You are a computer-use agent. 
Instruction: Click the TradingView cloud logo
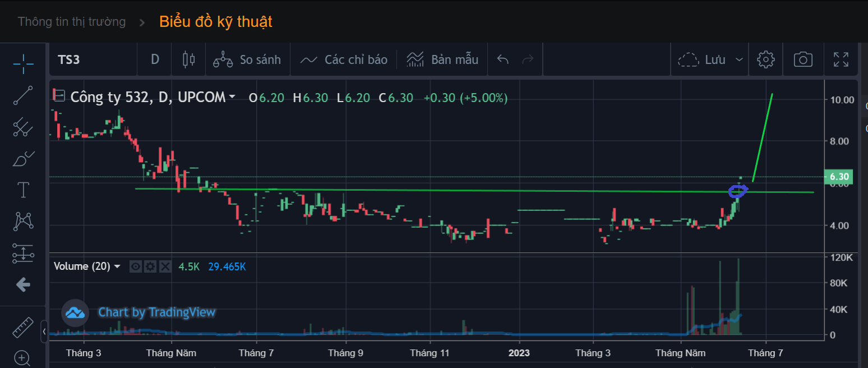point(75,312)
